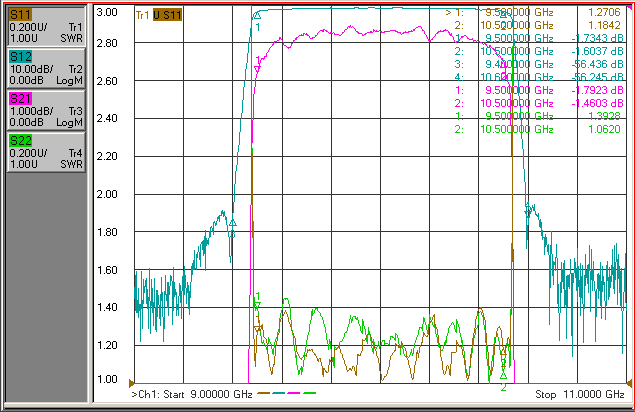Click teal marker 3 triangle at 9.4 GHz

[x=232, y=223]
